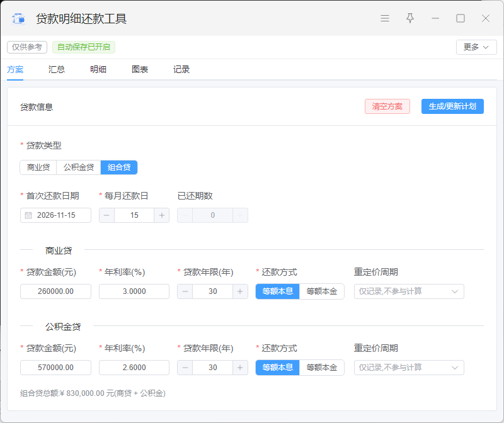
Task: Expand 公积金贷 重定价周期 dropdown
Action: (409, 368)
